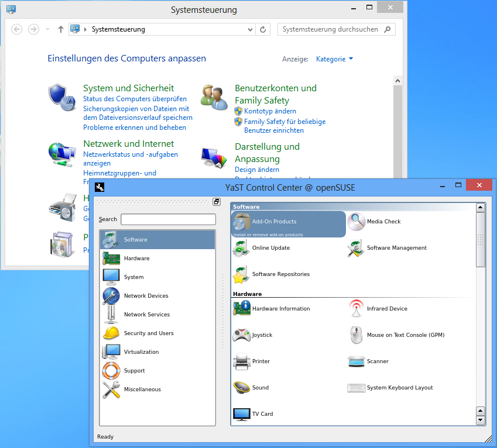Open Hardware Information icon
The image size is (497, 448).
(x=242, y=309)
